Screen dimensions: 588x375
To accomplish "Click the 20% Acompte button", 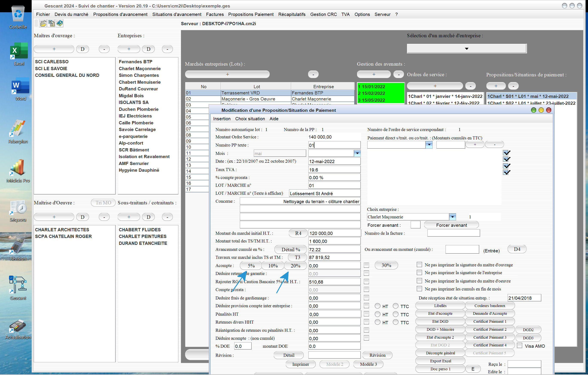I will (x=295, y=265).
